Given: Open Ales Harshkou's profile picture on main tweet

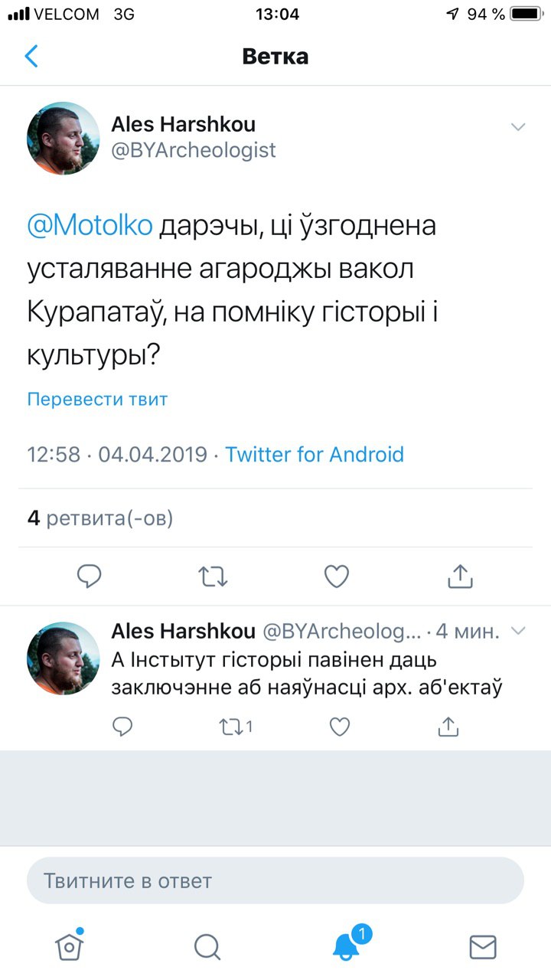Looking at the screenshot, I should 64,139.
